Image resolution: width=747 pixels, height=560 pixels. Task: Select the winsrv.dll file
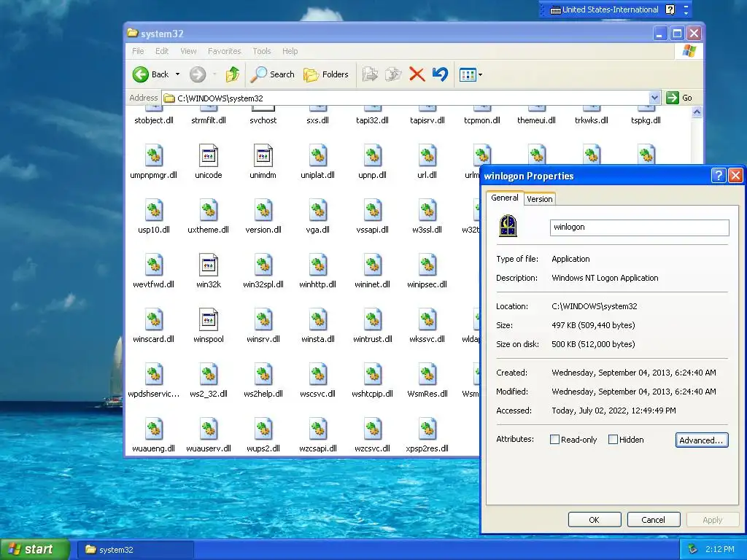coord(263,326)
